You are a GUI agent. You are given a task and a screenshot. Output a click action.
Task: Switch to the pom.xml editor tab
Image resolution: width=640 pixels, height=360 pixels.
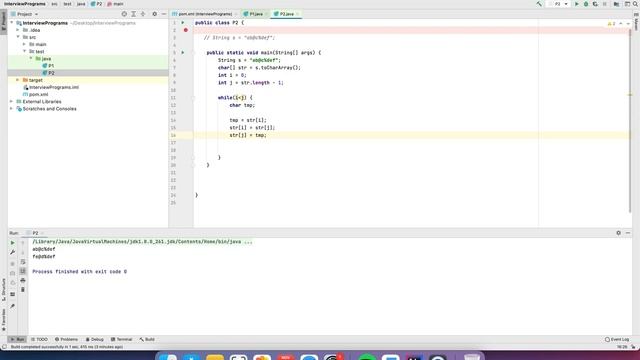[205, 14]
